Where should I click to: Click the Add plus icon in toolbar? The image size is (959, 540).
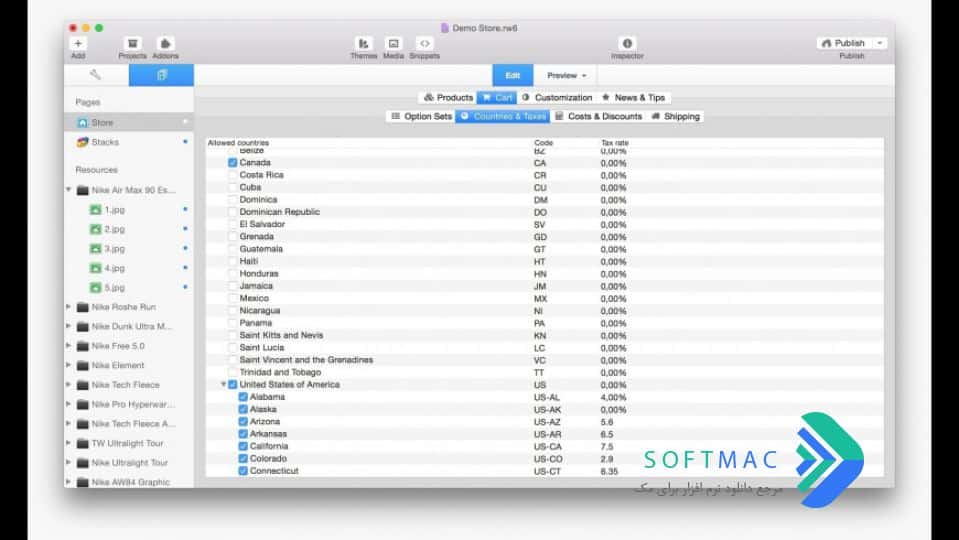click(78, 43)
